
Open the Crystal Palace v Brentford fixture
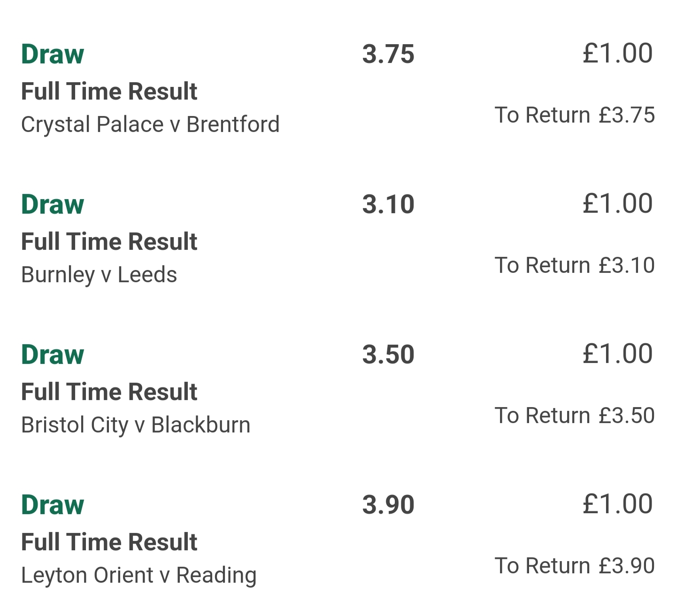tap(150, 125)
